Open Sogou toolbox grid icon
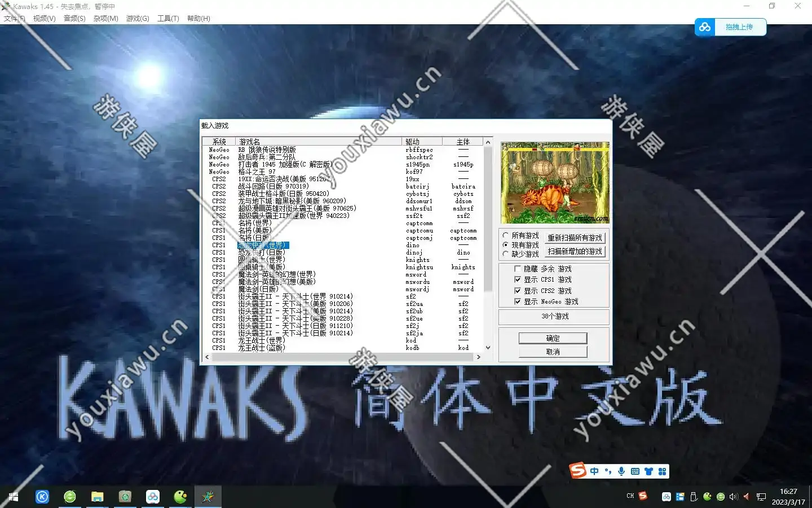Image resolution: width=812 pixels, height=508 pixels. 663,471
